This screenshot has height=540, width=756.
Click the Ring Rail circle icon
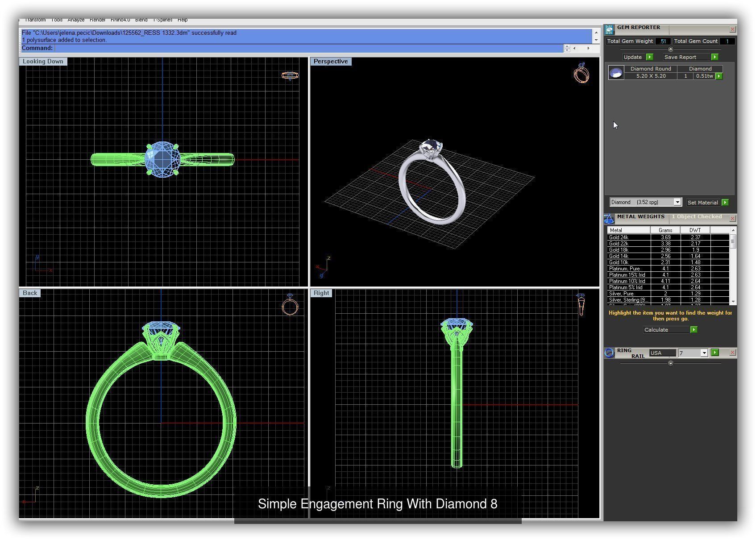tap(609, 353)
